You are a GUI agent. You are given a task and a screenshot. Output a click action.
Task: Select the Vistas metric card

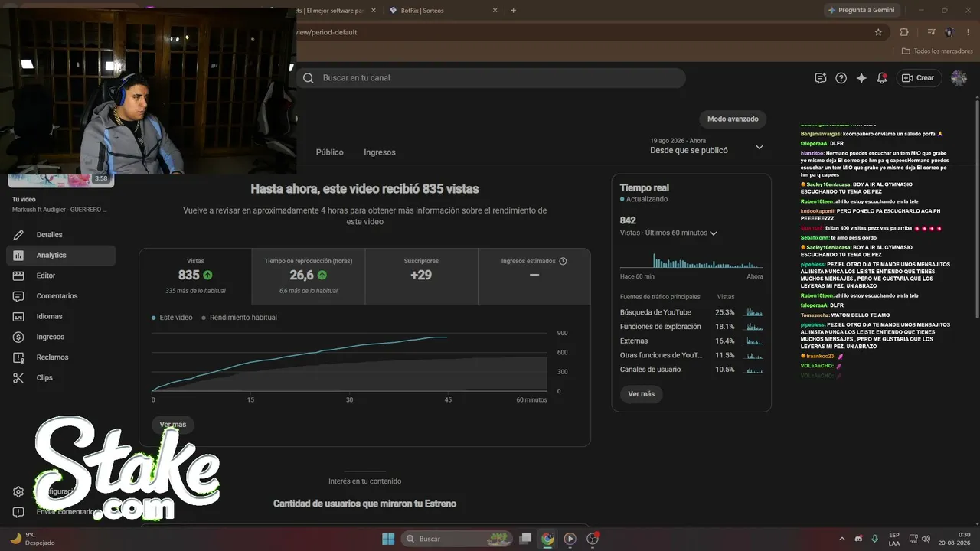coord(195,276)
